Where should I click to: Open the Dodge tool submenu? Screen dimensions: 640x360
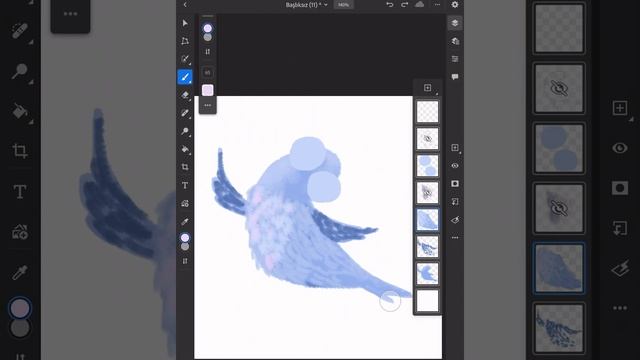pos(185,131)
